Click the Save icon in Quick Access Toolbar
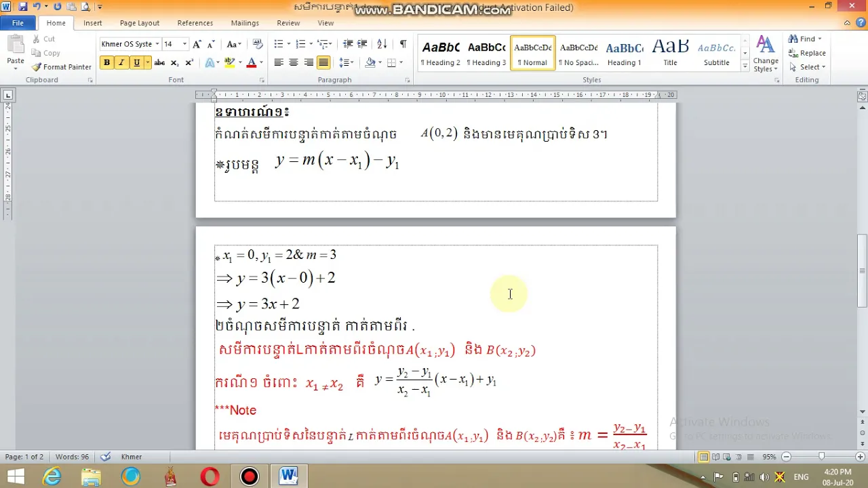868x488 pixels. pos(23,7)
